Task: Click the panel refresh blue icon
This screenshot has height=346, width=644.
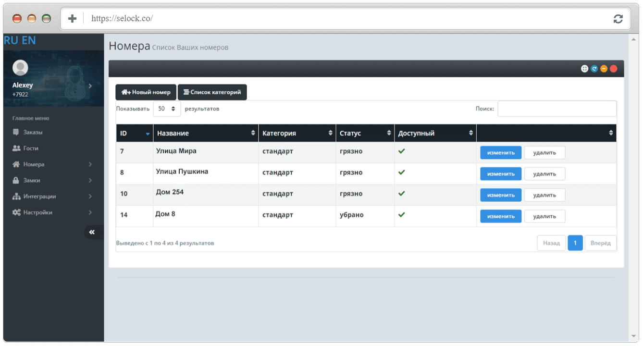Action: pos(594,69)
